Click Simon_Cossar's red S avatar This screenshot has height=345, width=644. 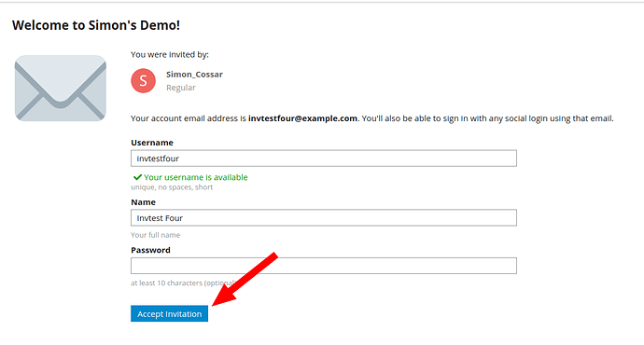(x=144, y=81)
